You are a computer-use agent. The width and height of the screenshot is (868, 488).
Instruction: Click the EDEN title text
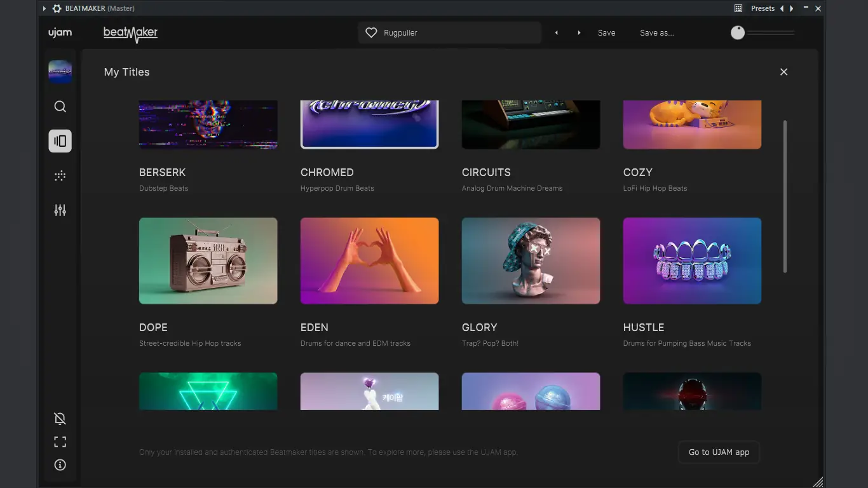[314, 327]
